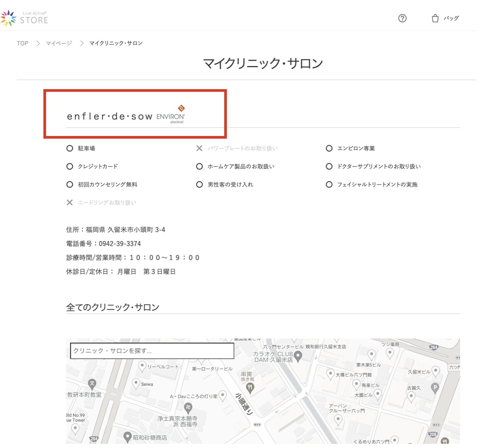Click the リーベルコート map pin
This screenshot has width=493, height=448.
point(142,366)
